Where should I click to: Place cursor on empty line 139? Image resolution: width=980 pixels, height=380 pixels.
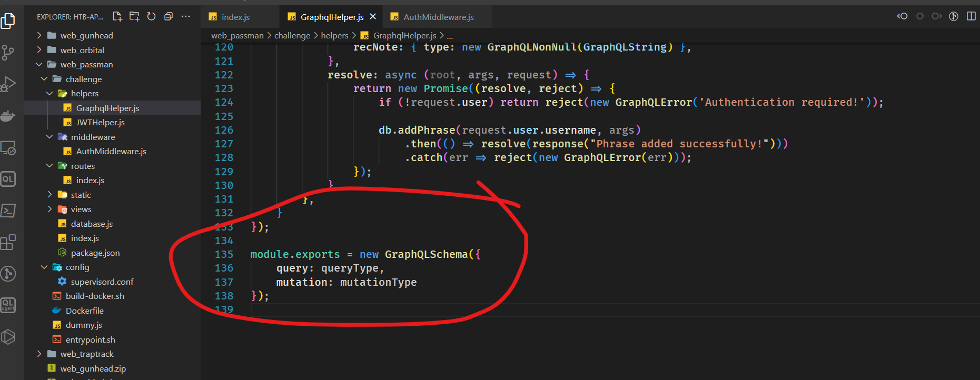pyautogui.click(x=615, y=309)
